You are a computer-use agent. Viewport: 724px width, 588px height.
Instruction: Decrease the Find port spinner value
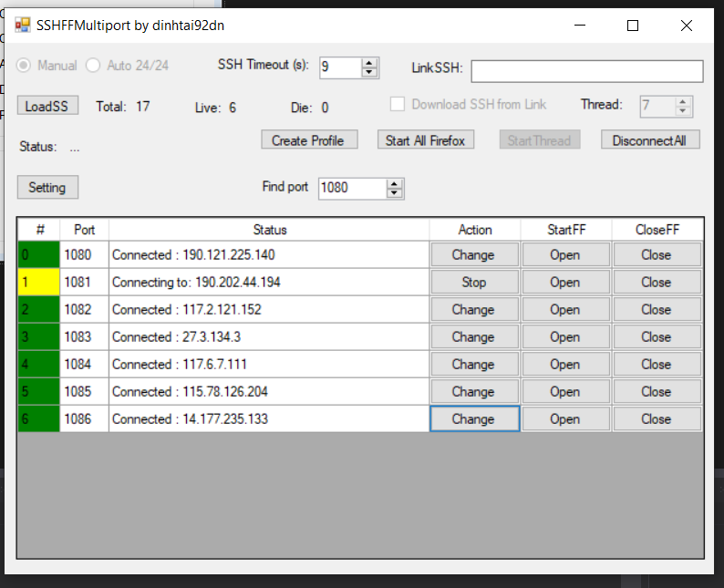[x=394, y=192]
